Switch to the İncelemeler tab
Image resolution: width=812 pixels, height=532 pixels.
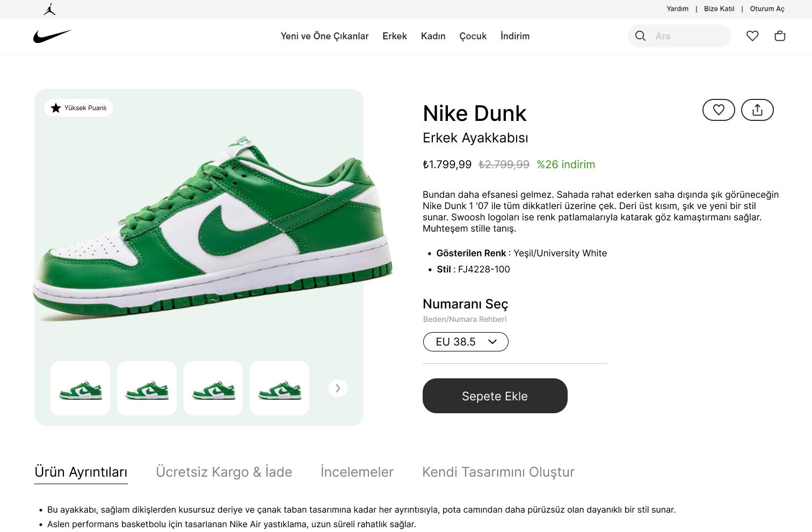(357, 472)
